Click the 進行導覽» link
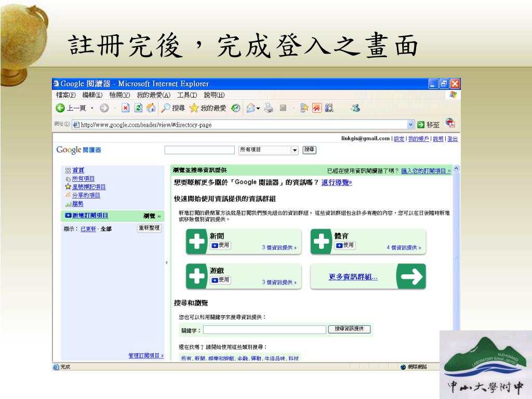The height and width of the screenshot is (399, 532). [x=337, y=182]
